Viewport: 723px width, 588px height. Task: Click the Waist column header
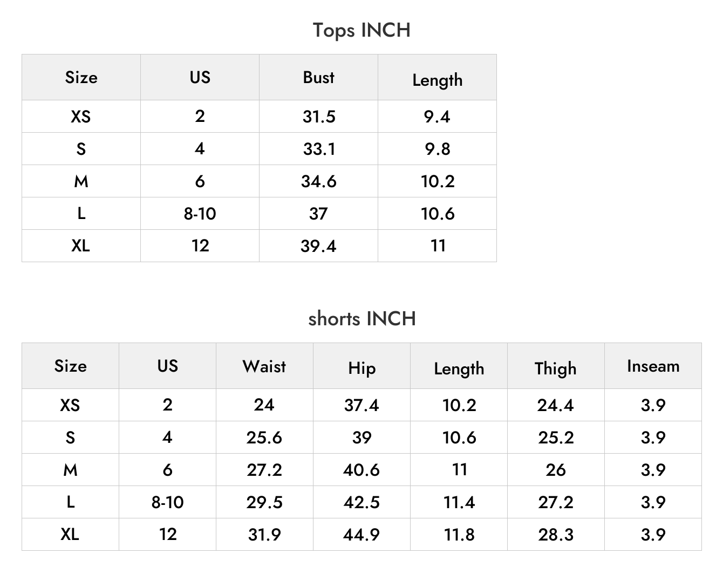264,366
